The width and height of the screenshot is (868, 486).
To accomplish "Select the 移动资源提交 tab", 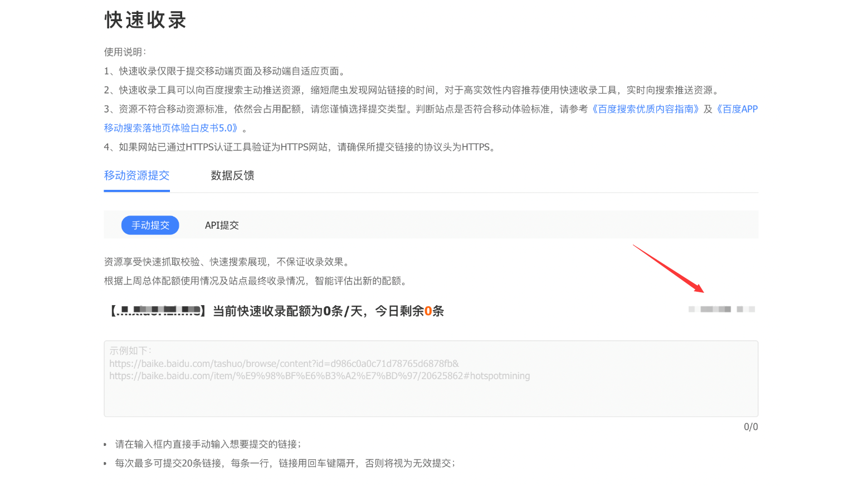I will click(136, 175).
